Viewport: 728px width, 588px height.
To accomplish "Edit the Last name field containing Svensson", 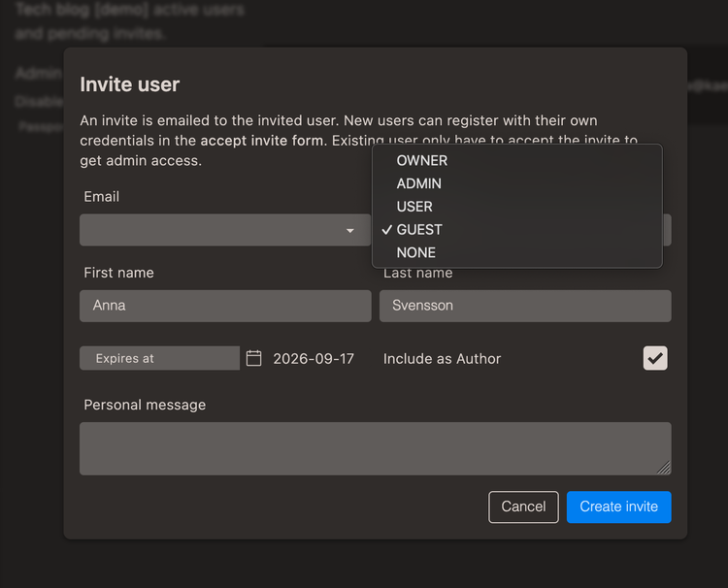I will pos(525,306).
